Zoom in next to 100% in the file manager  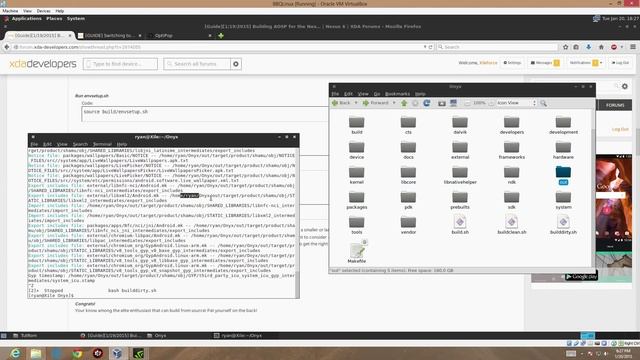tap(491, 103)
